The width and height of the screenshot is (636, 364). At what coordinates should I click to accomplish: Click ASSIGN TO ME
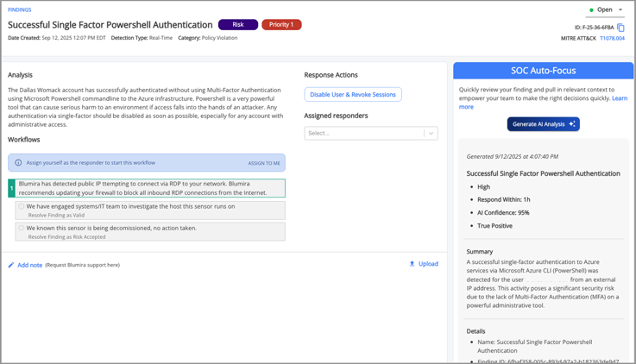[263, 163]
